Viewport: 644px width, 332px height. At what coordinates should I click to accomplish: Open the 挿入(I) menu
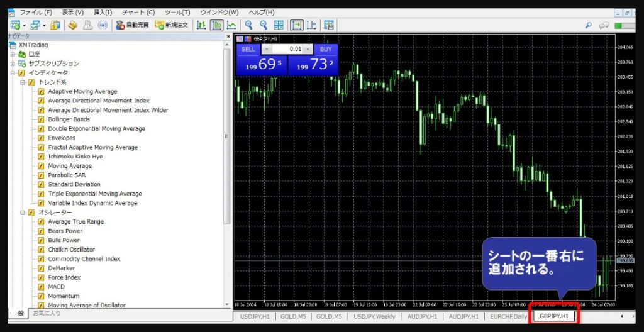click(x=103, y=13)
